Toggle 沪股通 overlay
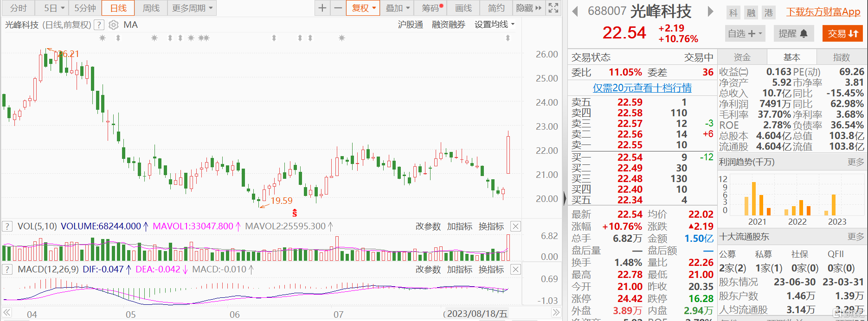This screenshot has height=321, width=868. click(411, 25)
